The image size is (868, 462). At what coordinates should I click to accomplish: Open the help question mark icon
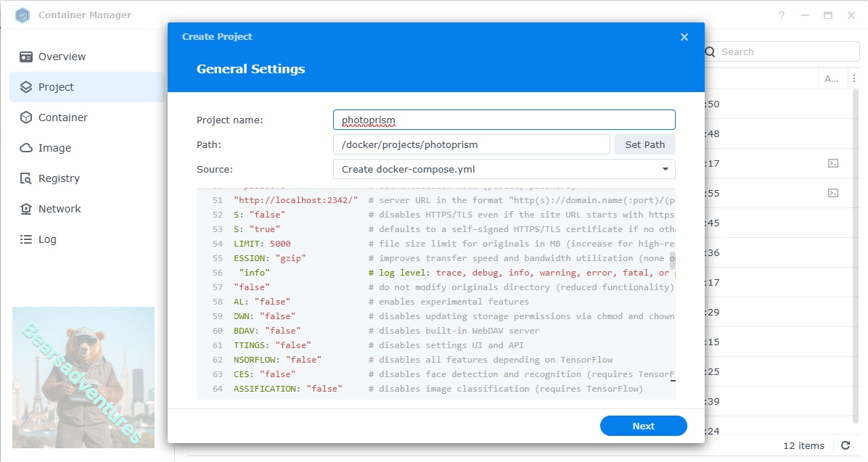click(x=782, y=15)
